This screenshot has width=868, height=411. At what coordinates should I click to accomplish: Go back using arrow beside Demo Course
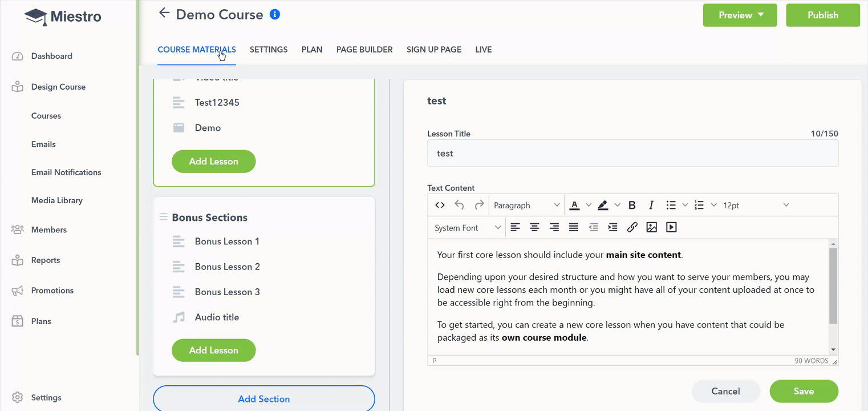tap(164, 13)
